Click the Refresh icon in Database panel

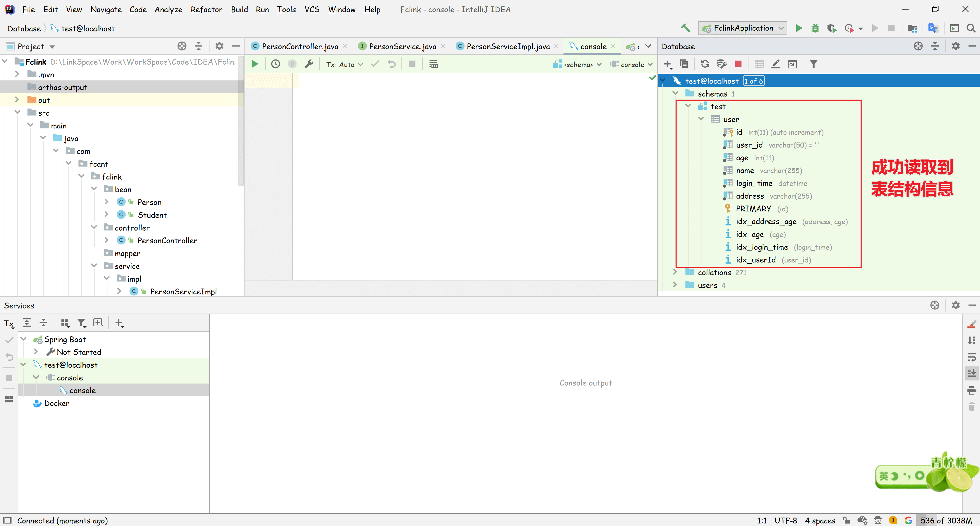pos(705,64)
